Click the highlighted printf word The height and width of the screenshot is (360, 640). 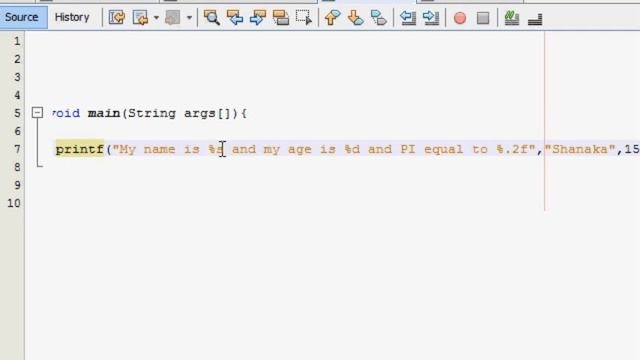click(80, 149)
